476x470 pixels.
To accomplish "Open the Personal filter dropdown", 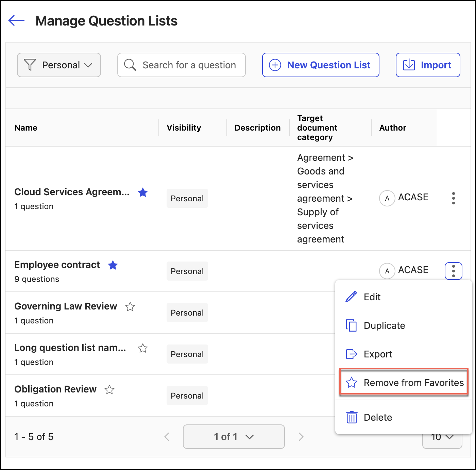I will 59,65.
